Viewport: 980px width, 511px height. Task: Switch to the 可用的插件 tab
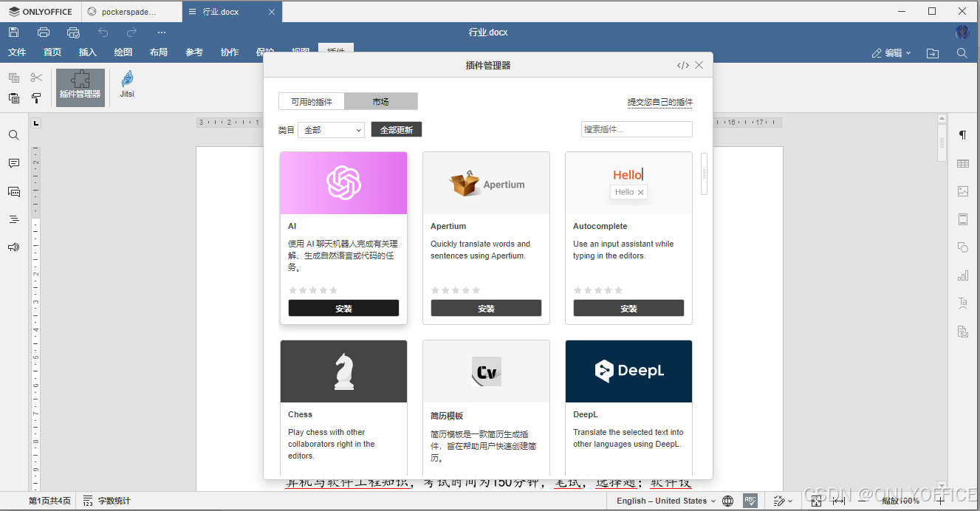click(312, 102)
